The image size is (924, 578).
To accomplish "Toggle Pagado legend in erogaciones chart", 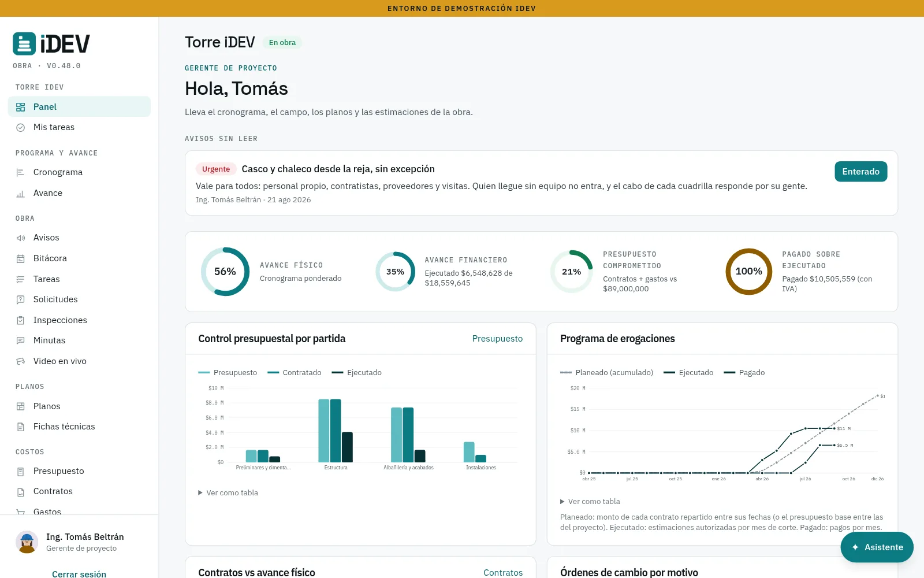I will click(744, 373).
